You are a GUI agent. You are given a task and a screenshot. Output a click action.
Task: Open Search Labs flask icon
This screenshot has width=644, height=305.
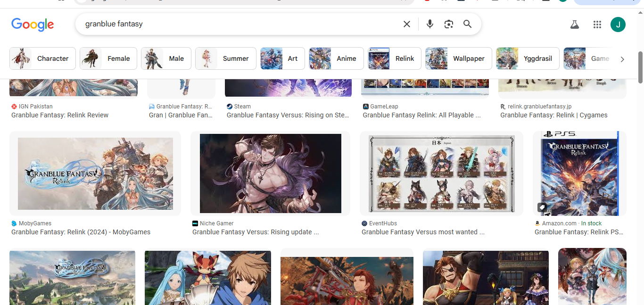574,25
